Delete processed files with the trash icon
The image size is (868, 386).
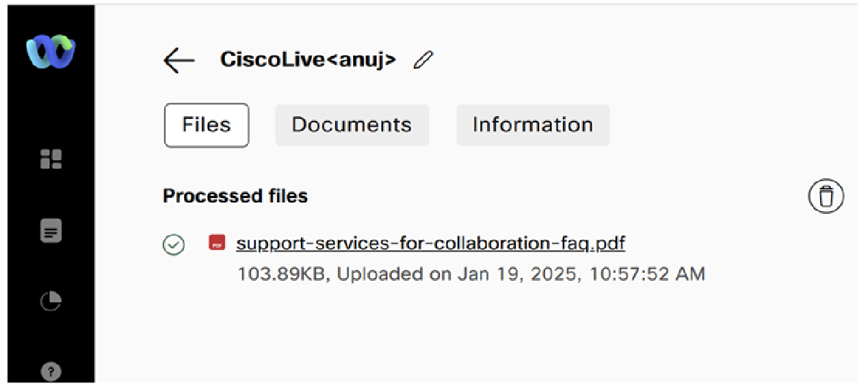(826, 196)
